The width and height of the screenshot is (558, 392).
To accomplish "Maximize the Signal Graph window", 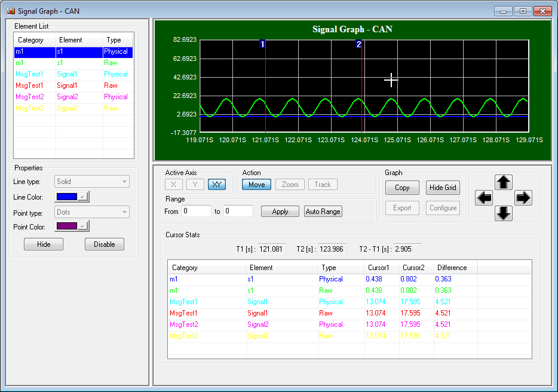I will click(x=523, y=11).
